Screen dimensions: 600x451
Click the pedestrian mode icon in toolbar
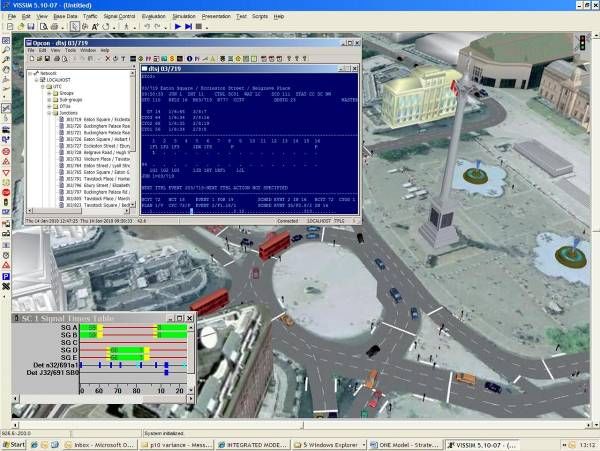pyautogui.click(x=126, y=26)
